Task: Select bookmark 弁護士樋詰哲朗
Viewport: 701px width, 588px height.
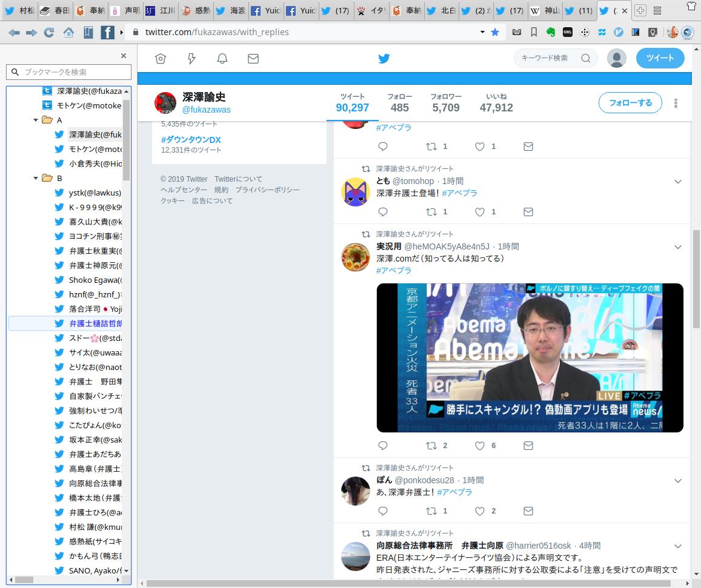Action: click(x=88, y=323)
